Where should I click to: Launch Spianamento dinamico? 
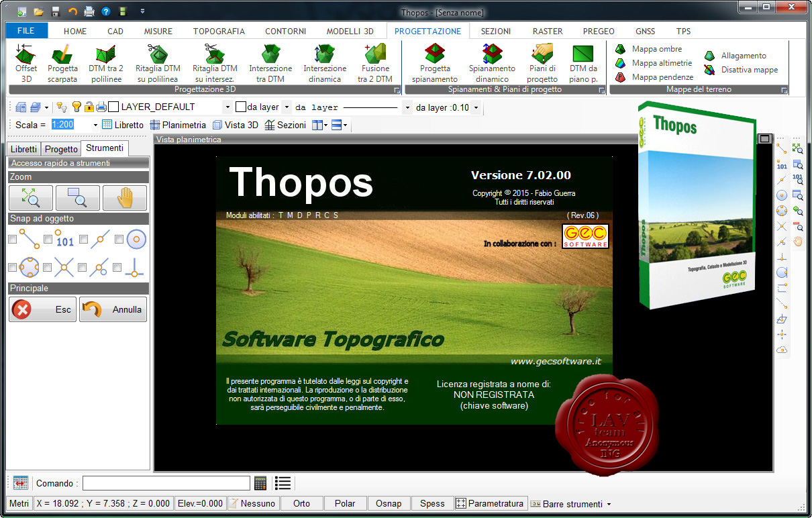[492, 63]
